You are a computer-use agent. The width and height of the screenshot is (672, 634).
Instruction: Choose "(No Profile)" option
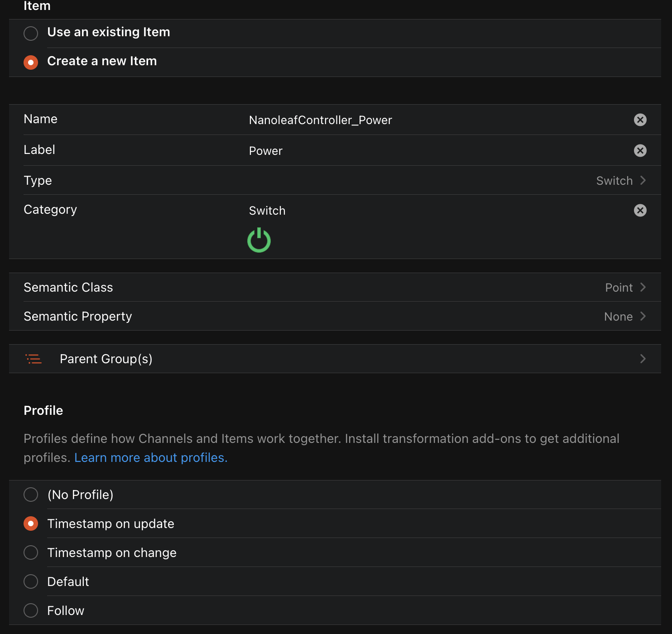click(31, 495)
